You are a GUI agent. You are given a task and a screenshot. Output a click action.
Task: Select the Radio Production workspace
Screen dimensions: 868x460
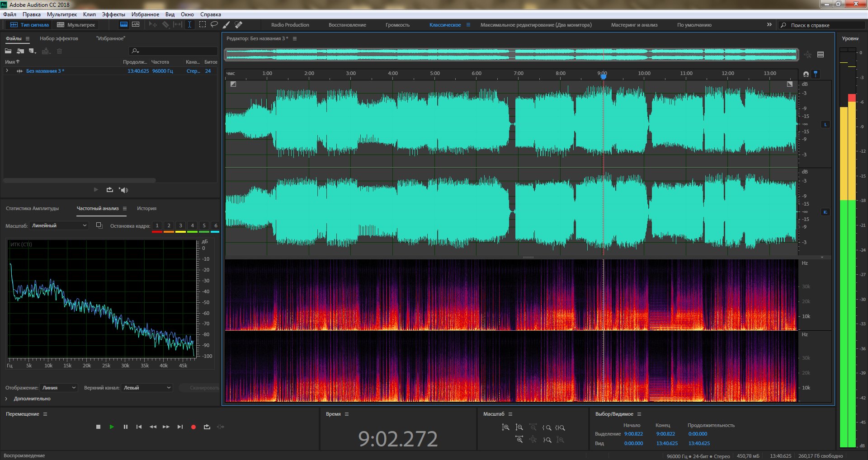[x=290, y=25]
